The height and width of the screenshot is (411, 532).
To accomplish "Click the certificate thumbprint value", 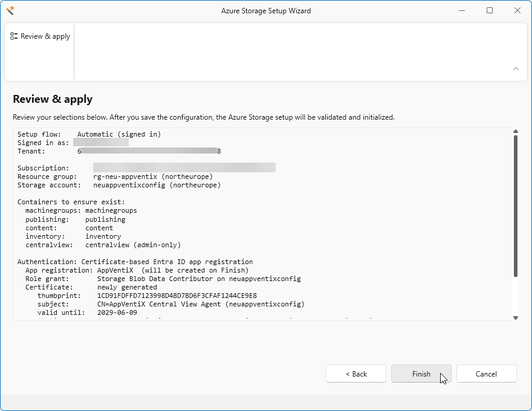I will (x=177, y=296).
